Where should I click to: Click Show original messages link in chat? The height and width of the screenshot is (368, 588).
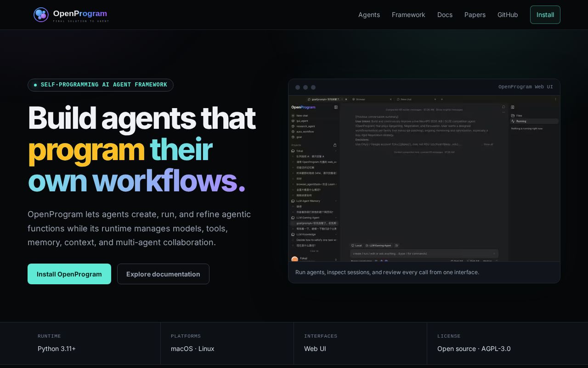pos(449,109)
